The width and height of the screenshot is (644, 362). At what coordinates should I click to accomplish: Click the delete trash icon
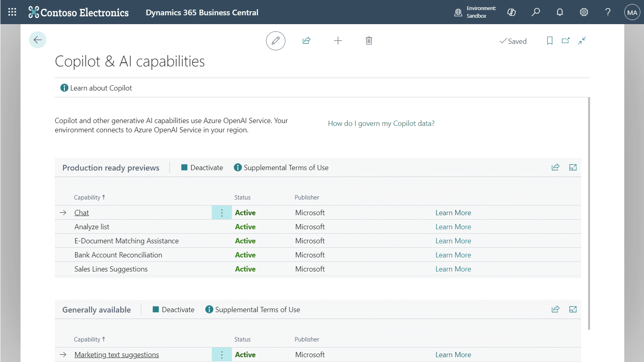click(x=369, y=41)
